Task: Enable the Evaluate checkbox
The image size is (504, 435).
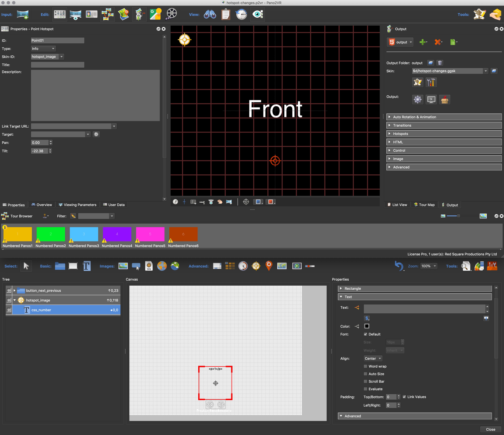Action: 365,389
